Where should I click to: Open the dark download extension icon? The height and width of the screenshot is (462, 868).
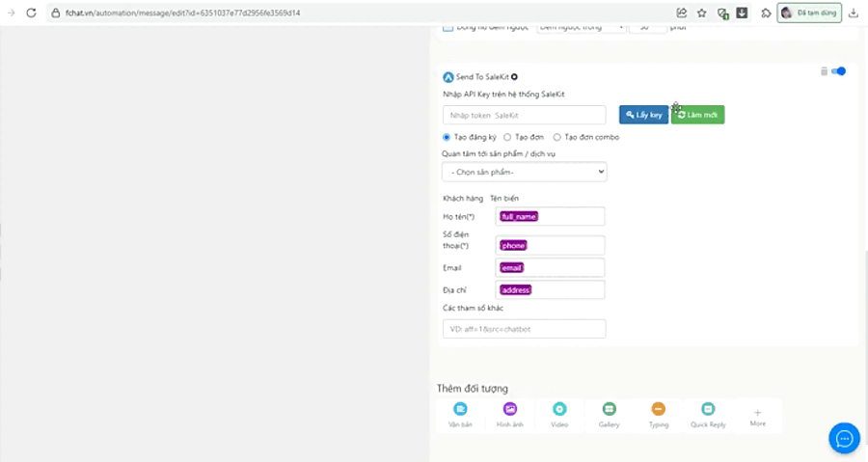[x=742, y=13]
